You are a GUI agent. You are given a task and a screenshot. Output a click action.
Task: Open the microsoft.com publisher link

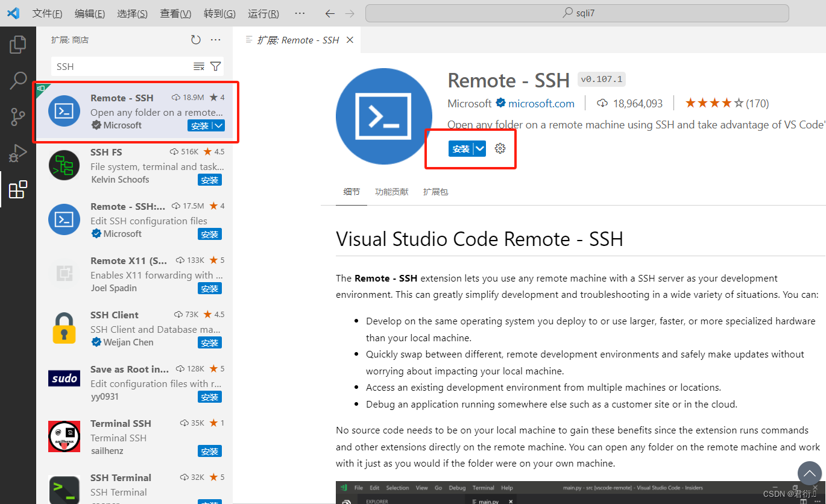541,103
